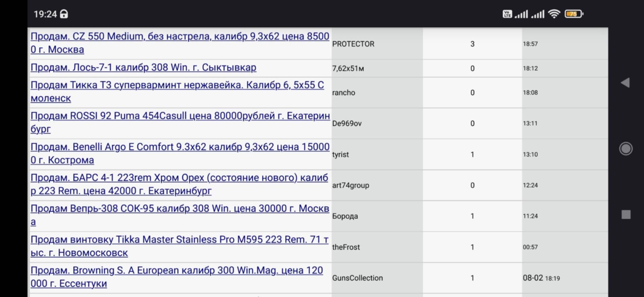Click reply count 0 in art74group row

pyautogui.click(x=472, y=185)
